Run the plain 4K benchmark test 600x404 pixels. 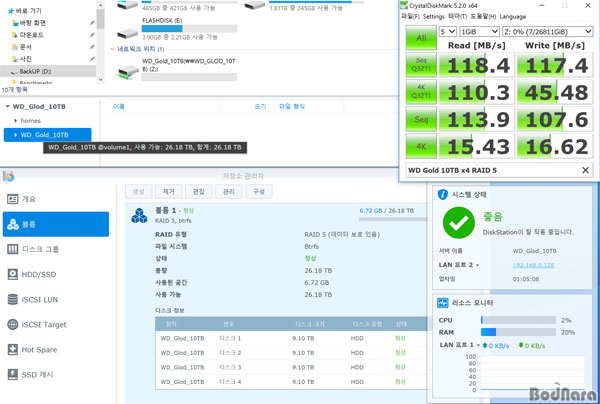tap(421, 146)
